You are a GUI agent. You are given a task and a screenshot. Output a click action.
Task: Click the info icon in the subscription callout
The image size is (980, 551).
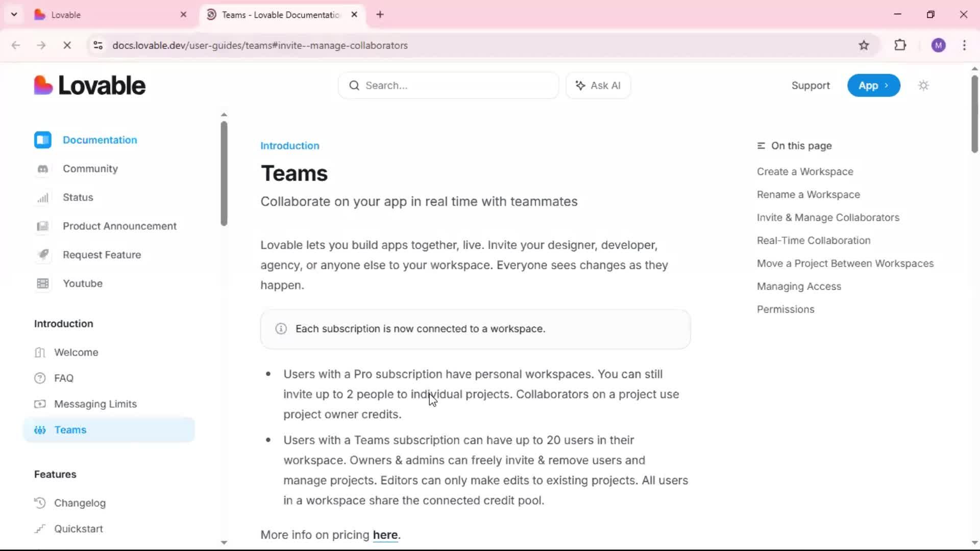[281, 329]
